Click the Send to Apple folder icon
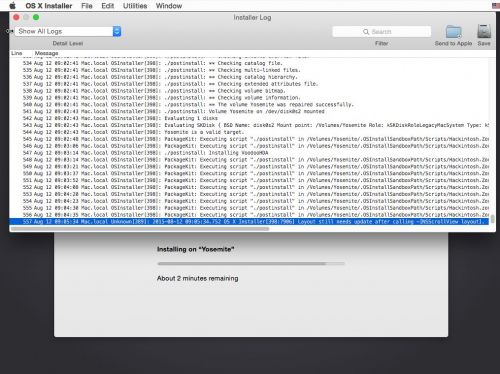Image resolution: width=500 pixels, height=374 pixels. click(x=453, y=32)
